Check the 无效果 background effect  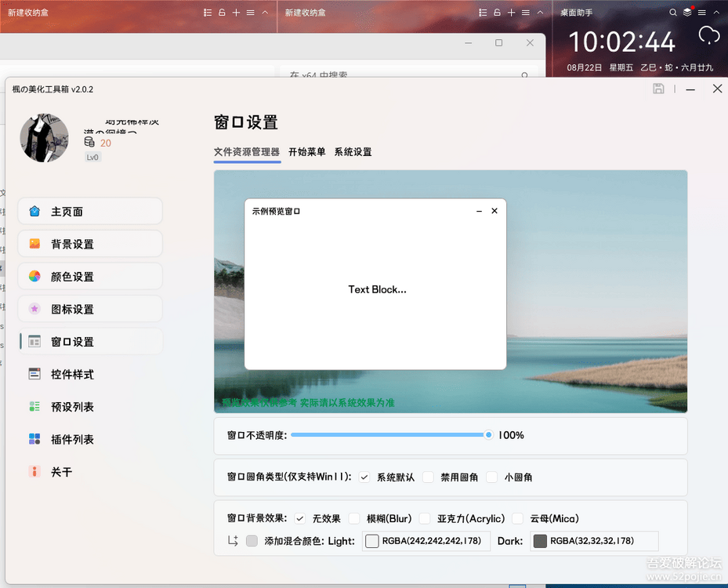[300, 518]
